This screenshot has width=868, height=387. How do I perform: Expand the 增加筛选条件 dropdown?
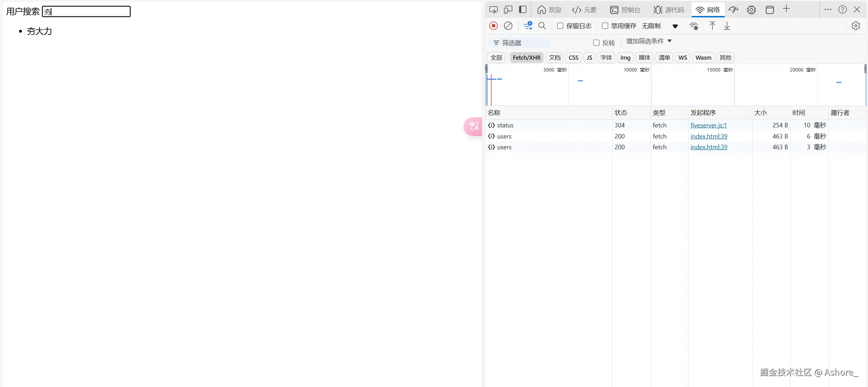[648, 41]
